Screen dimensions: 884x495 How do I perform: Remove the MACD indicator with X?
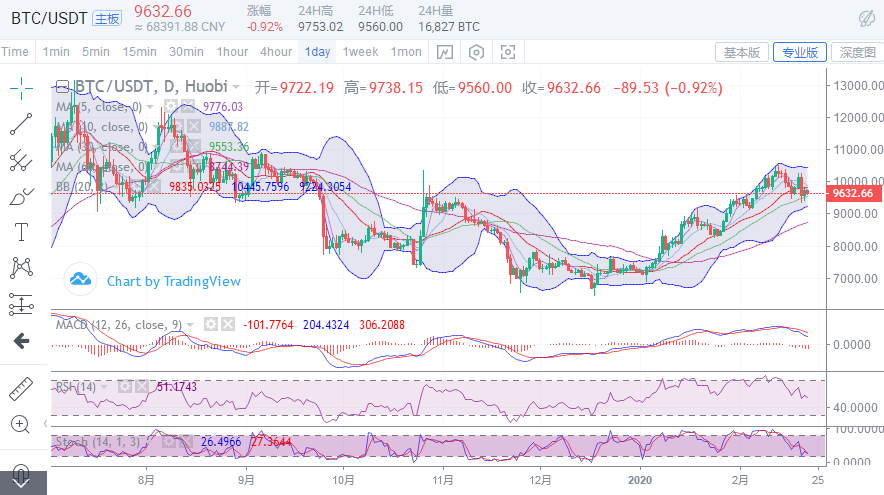pos(228,324)
